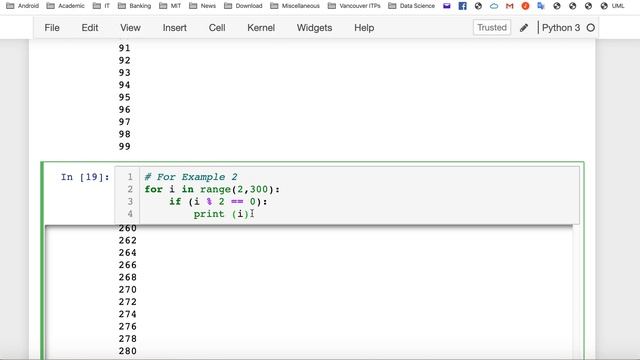Open the UML bookmark
Viewport: 640px width, 360px height.
(x=613, y=6)
